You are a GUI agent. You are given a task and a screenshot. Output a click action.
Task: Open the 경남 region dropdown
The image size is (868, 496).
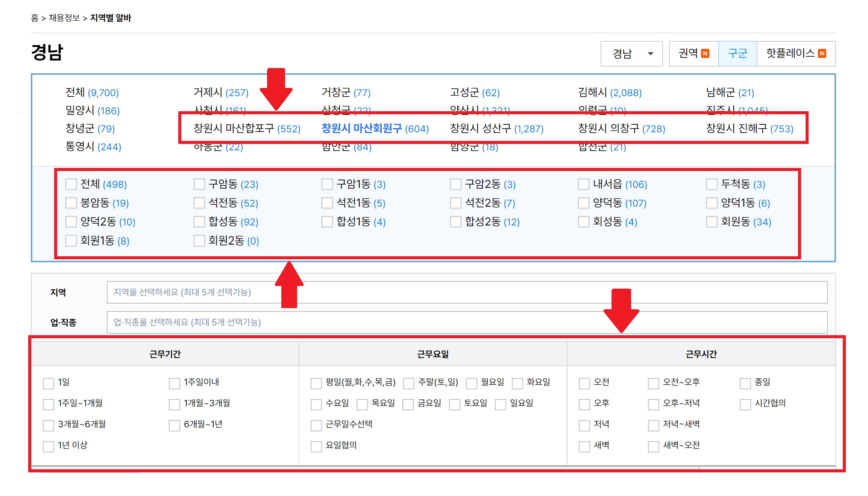[631, 54]
